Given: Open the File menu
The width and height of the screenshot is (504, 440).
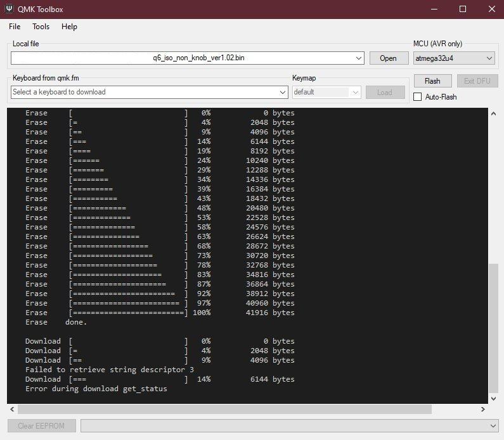Looking at the screenshot, I should point(15,27).
